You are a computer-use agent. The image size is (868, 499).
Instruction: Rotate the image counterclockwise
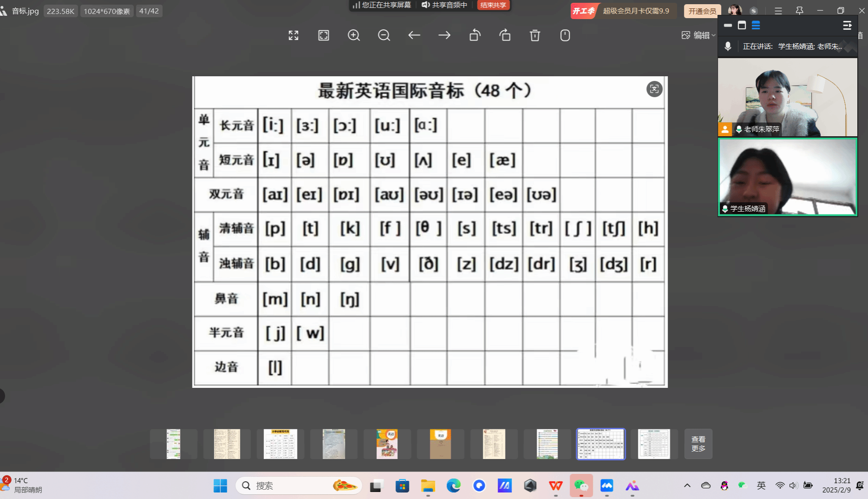(474, 35)
